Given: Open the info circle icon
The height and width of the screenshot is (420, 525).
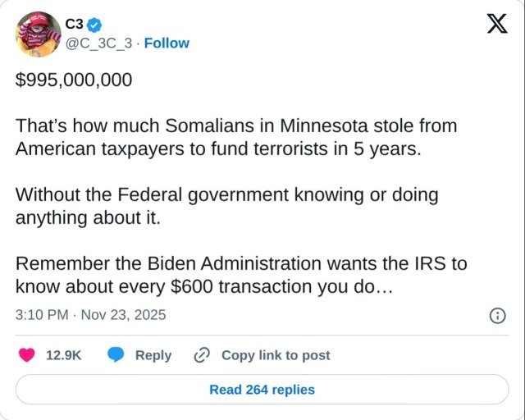Looking at the screenshot, I should (497, 315).
